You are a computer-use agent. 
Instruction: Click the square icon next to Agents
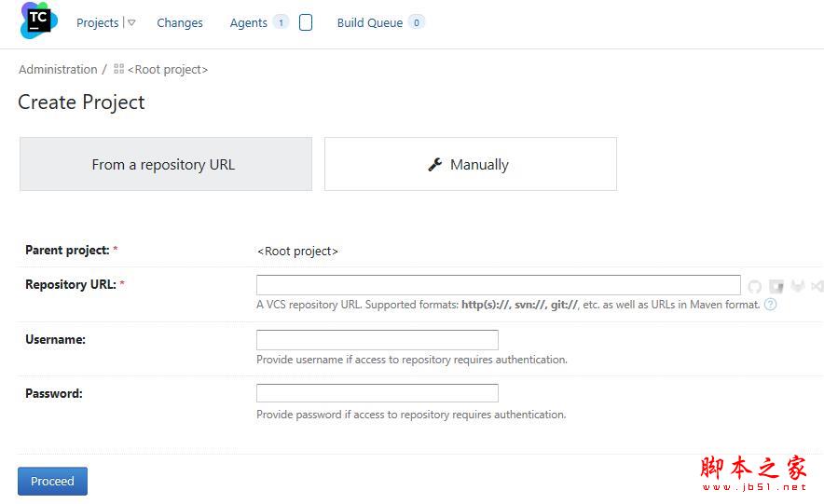pos(306,22)
